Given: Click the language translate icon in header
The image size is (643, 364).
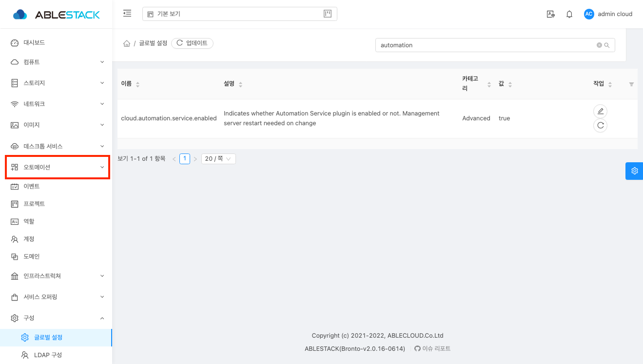Looking at the screenshot, I should click(x=550, y=14).
